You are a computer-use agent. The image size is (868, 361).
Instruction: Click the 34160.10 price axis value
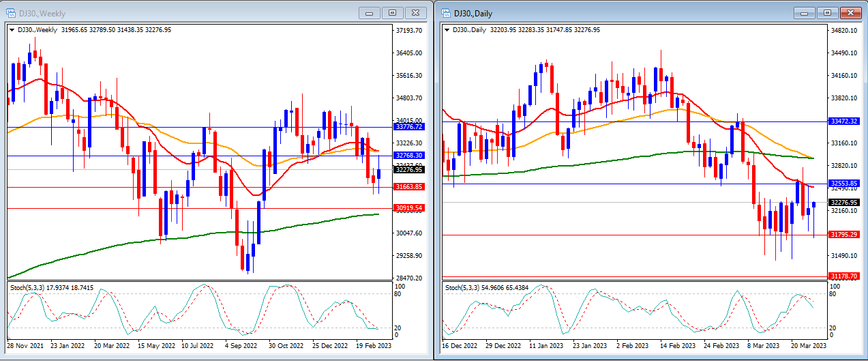click(844, 76)
